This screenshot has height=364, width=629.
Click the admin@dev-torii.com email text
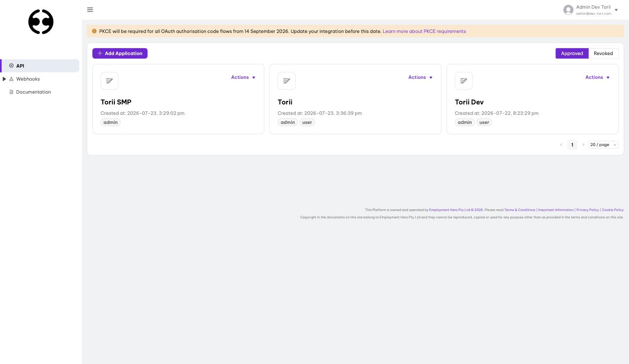tap(593, 13)
